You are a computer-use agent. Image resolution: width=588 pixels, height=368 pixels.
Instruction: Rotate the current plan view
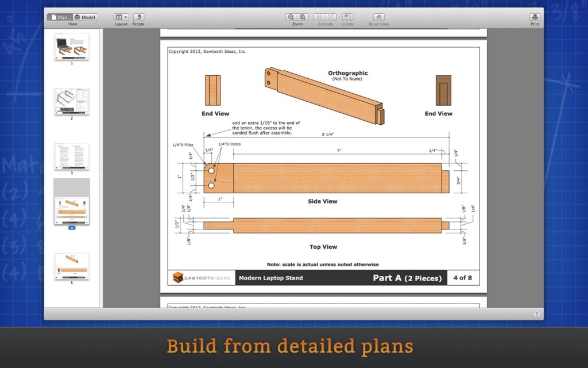pyautogui.click(x=138, y=17)
